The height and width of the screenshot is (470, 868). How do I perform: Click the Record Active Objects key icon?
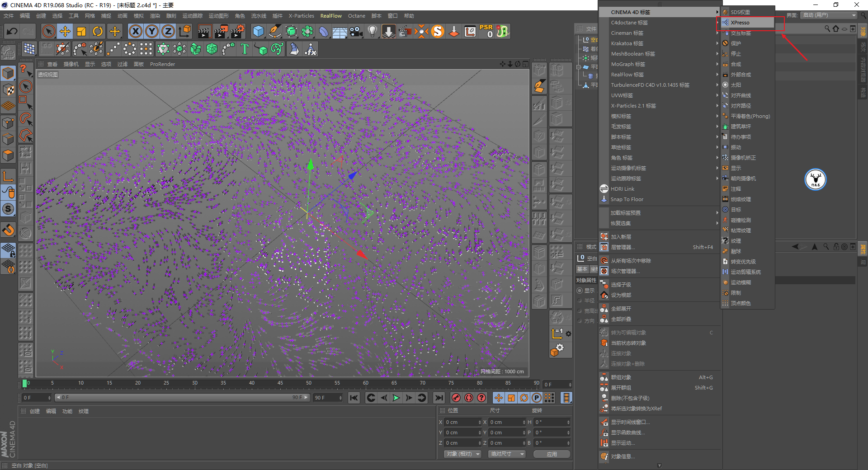click(456, 398)
